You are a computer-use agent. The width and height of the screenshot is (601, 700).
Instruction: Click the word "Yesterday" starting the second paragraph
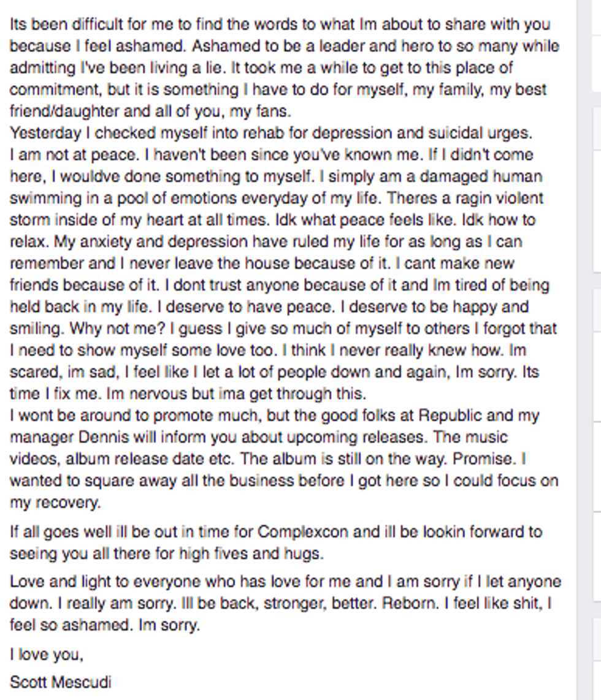pyautogui.click(x=45, y=133)
